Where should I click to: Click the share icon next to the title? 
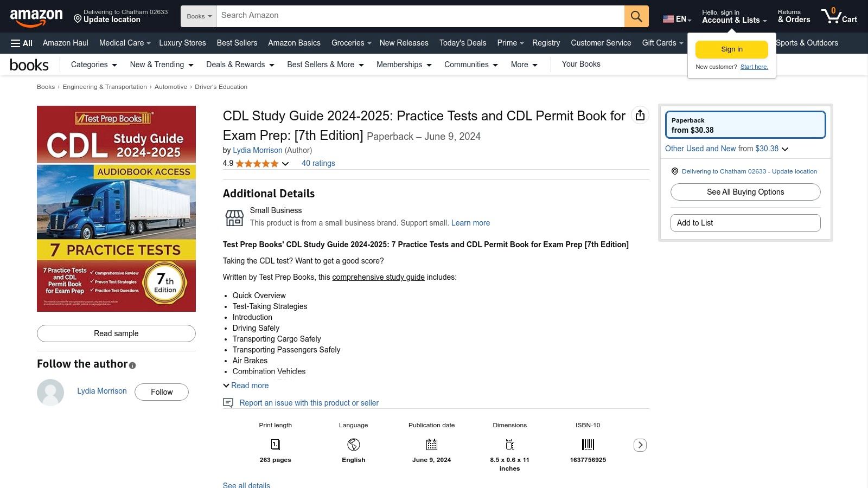tap(641, 115)
